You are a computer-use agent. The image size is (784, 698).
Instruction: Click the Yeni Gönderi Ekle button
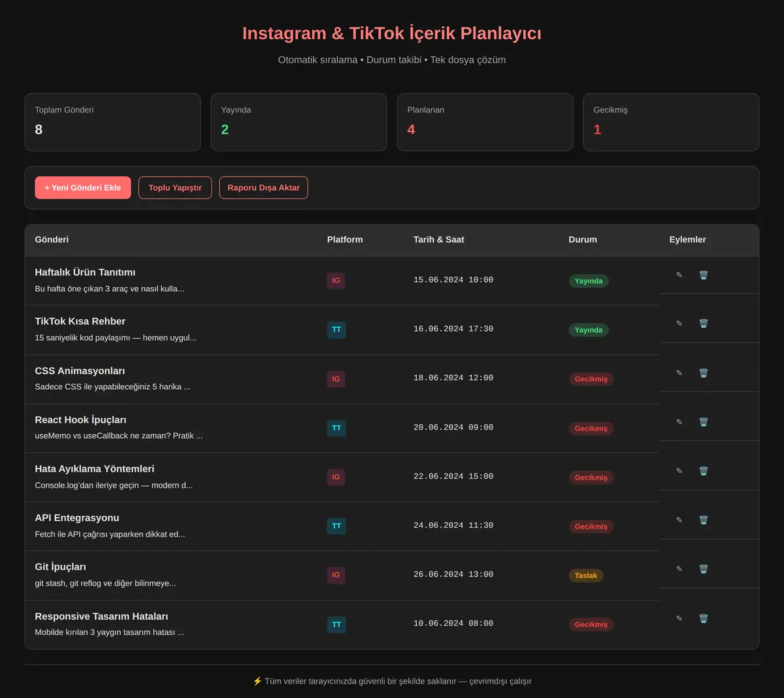(83, 187)
